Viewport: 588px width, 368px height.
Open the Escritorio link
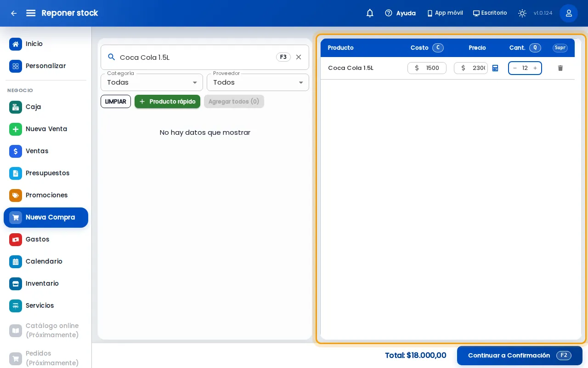point(490,13)
